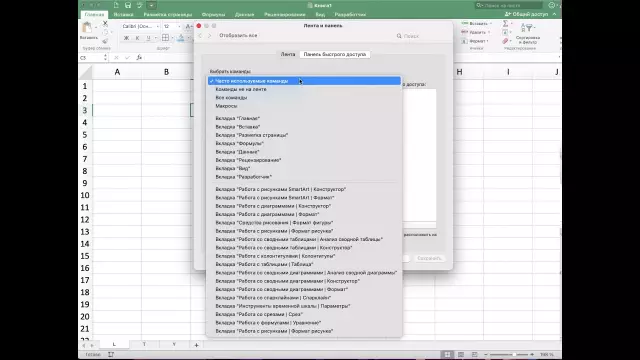Click the Borders icon

tap(165, 38)
